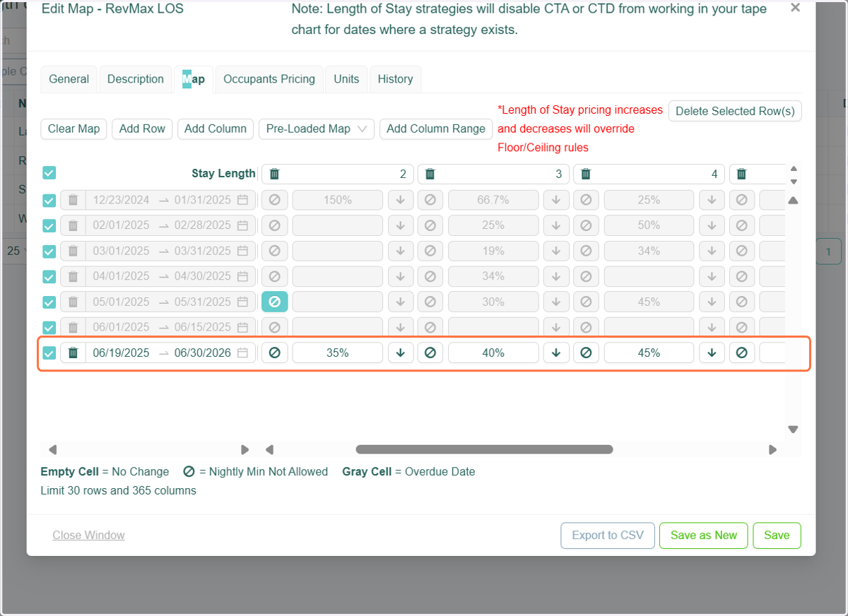848x616 pixels.
Task: Click the 06/19/2025 start date field
Action: point(121,353)
